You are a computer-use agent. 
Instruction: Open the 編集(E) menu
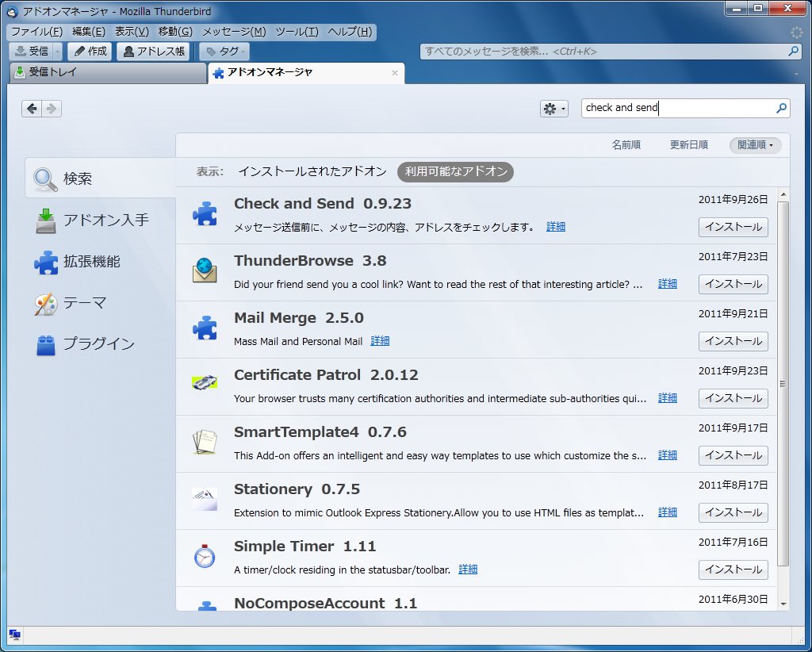[89, 32]
